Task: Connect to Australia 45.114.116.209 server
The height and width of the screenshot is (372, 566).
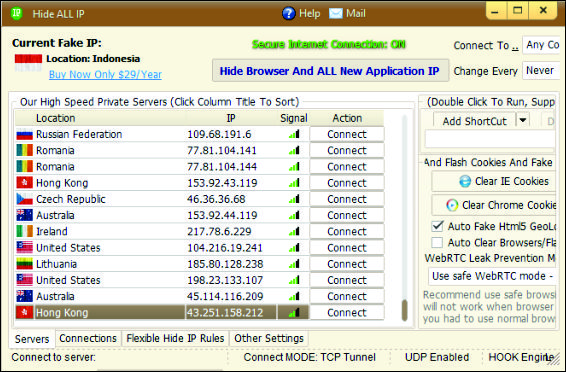Action: (347, 296)
